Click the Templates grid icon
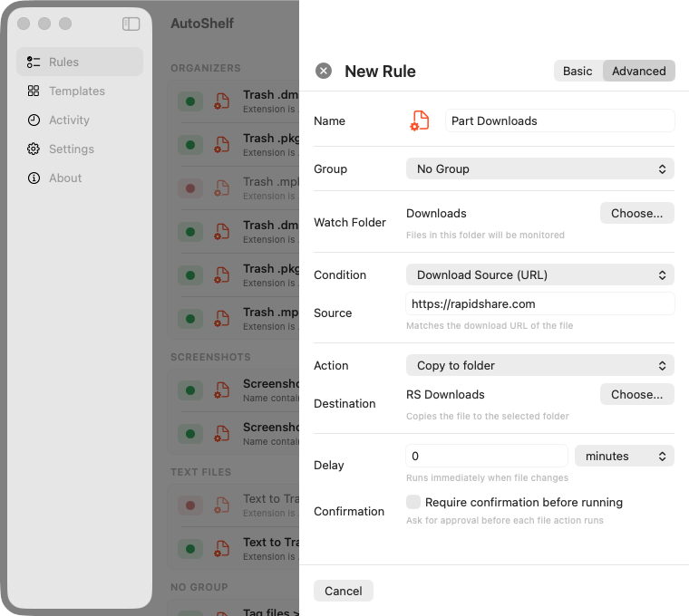Screen dimensions: 689x616 (x=34, y=91)
